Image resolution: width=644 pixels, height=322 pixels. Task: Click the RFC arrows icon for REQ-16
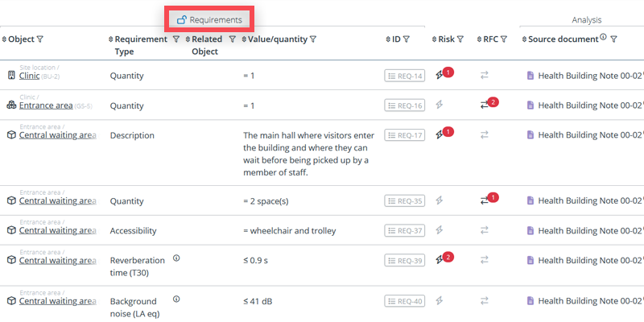click(x=485, y=105)
